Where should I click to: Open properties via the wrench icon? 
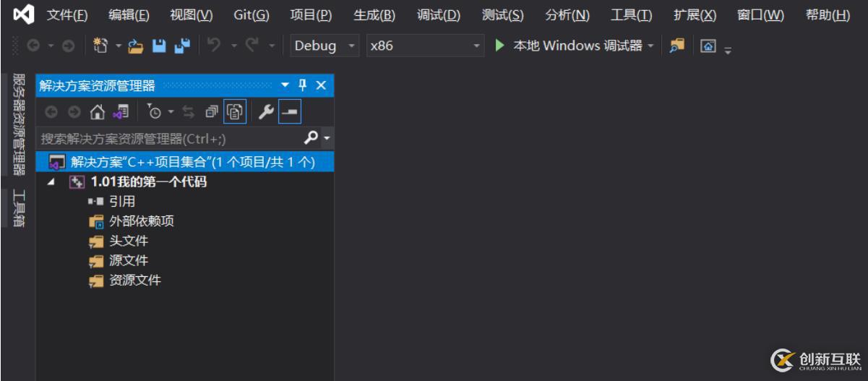266,112
